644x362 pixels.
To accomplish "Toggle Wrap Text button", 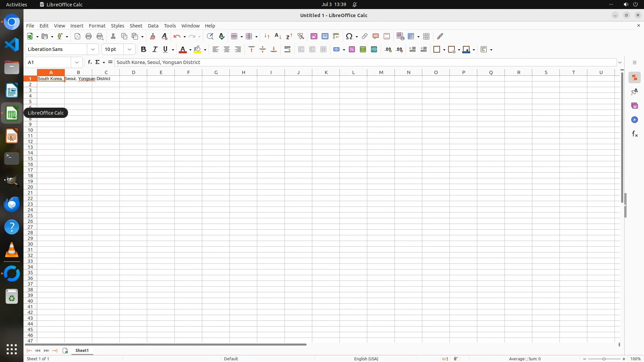I will coord(287,49).
